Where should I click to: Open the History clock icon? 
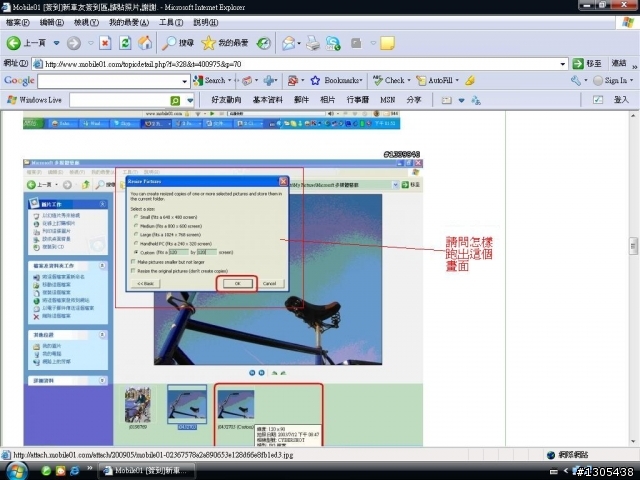point(264,43)
